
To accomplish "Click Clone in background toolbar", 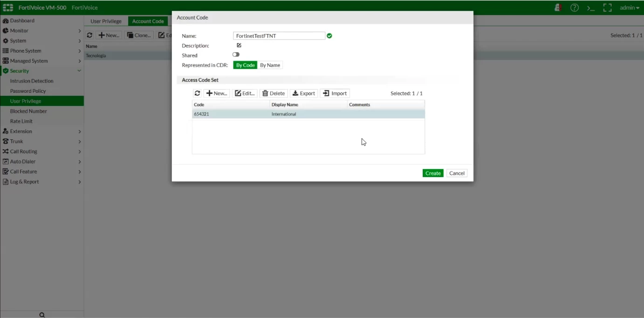I will pos(139,35).
